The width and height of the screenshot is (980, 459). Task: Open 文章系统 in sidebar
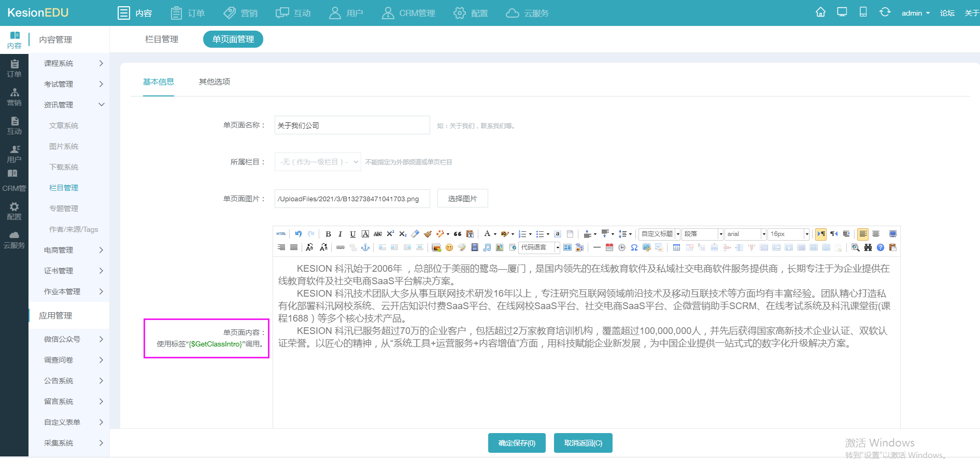point(64,126)
